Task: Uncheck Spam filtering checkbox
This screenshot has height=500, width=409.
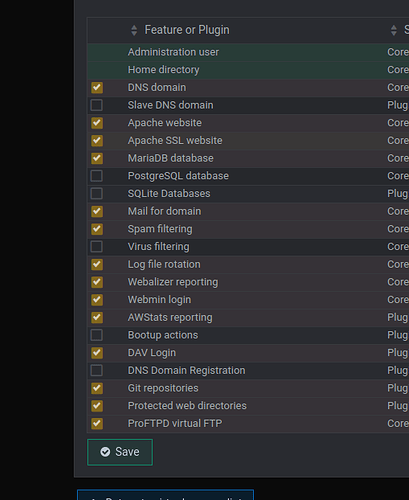Action: tap(97, 229)
